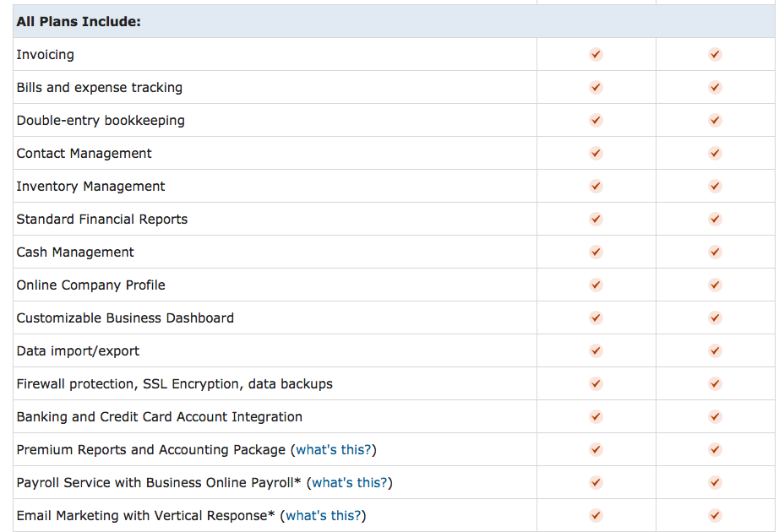Click first-column checkmark for Inventory Management
This screenshot has height=532, width=779.
tap(596, 186)
